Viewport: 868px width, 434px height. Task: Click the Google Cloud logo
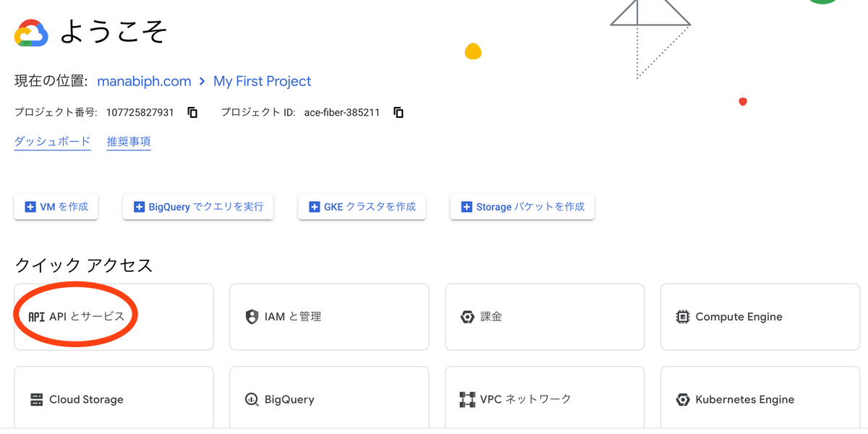click(31, 33)
